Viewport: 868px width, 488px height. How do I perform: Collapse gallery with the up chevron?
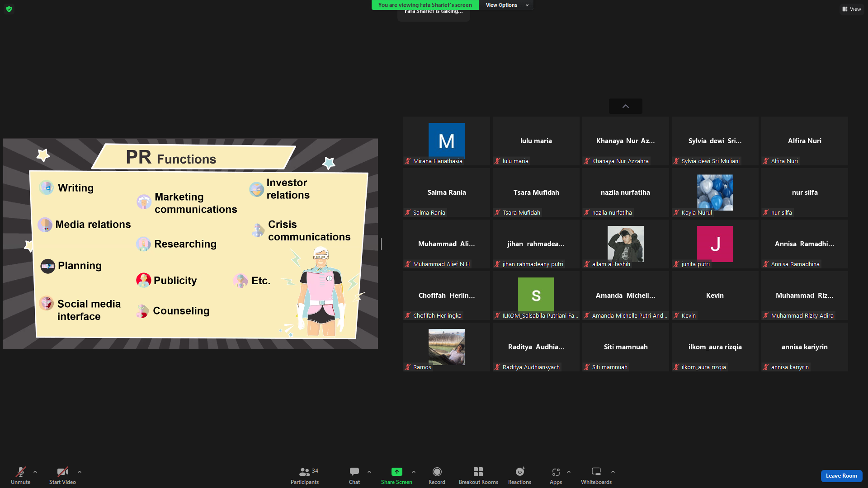coord(626,106)
